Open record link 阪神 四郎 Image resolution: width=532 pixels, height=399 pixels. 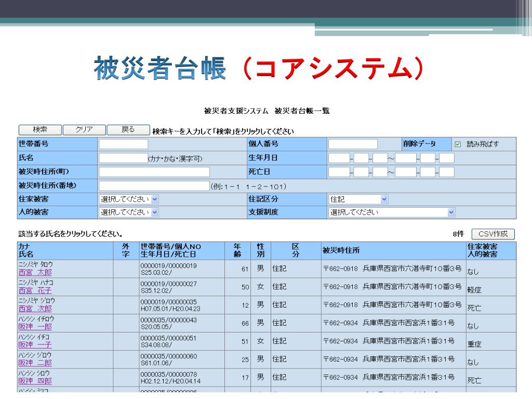click(x=35, y=381)
